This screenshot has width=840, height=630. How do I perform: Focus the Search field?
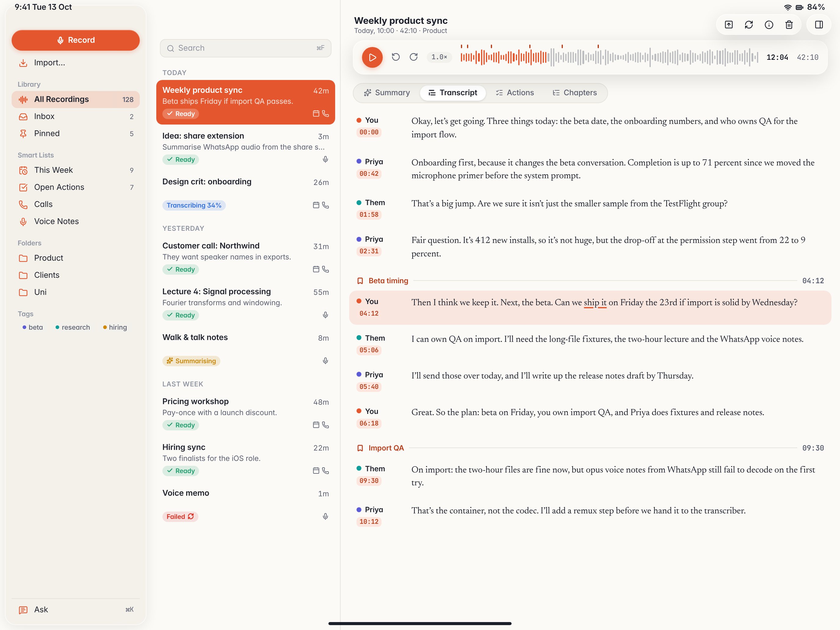pyautogui.click(x=245, y=48)
